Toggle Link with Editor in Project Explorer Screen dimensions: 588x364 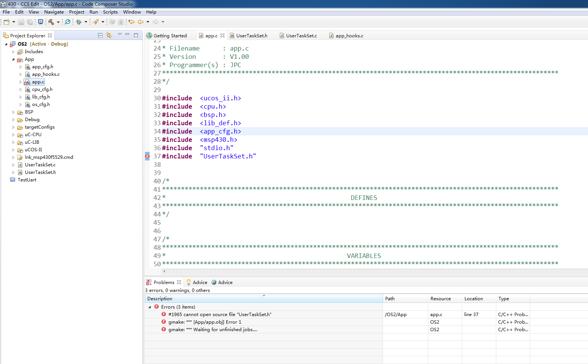tap(109, 35)
